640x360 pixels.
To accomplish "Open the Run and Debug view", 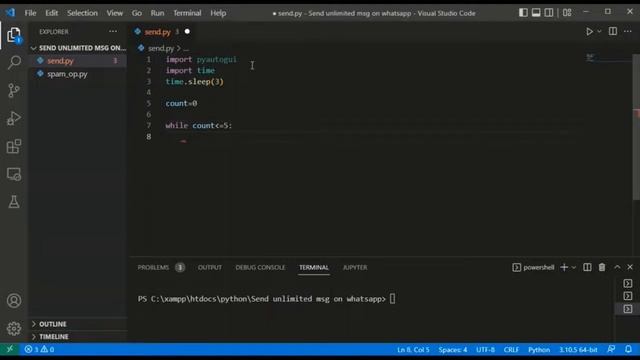I will tap(14, 118).
